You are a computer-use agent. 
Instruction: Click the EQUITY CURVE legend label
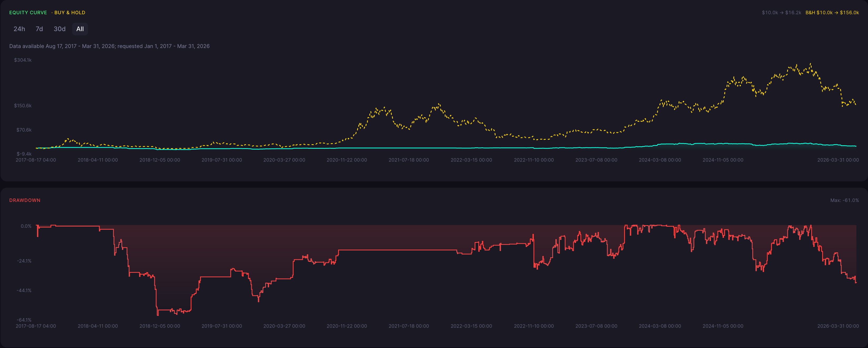[x=28, y=12]
